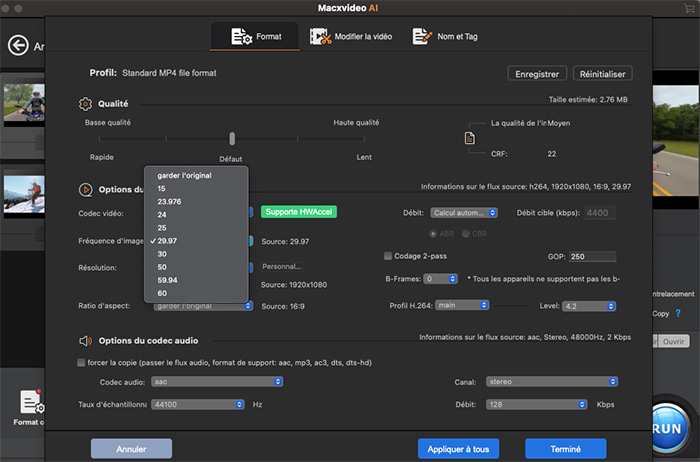Open the Modifier la vidéo tab
Image resolution: width=700 pixels, height=462 pixels.
(x=351, y=37)
